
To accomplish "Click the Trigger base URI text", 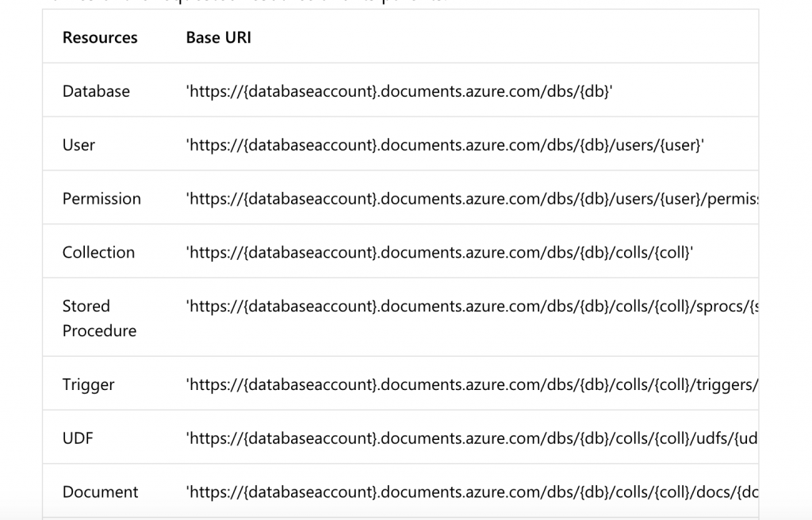I will (x=473, y=384).
